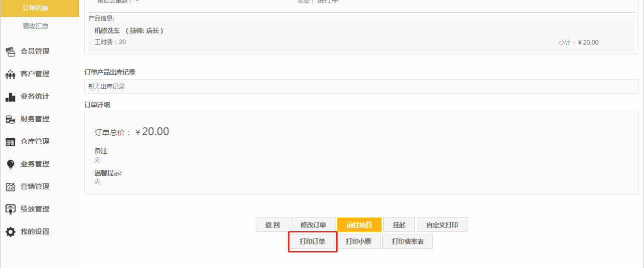Click the 自定义打印 button
The width and height of the screenshot is (644, 268).
click(x=442, y=225)
